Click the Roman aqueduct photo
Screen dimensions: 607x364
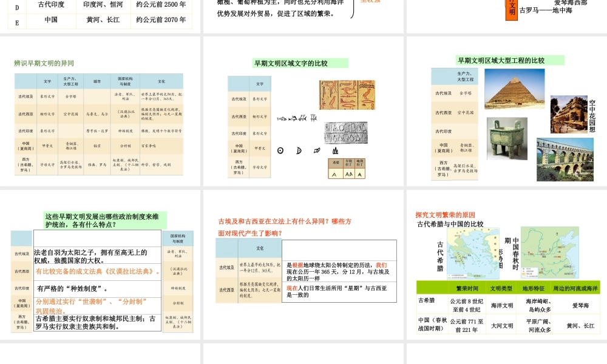coord(565,159)
